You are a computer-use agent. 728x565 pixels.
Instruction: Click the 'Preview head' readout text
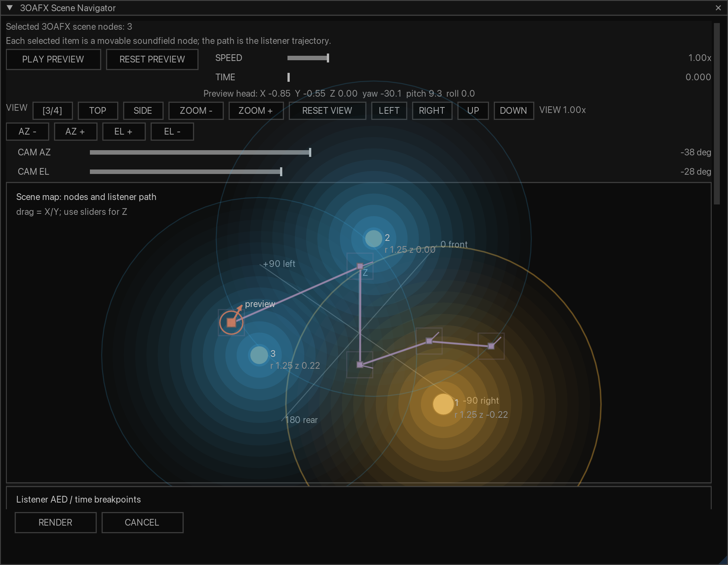coord(339,94)
